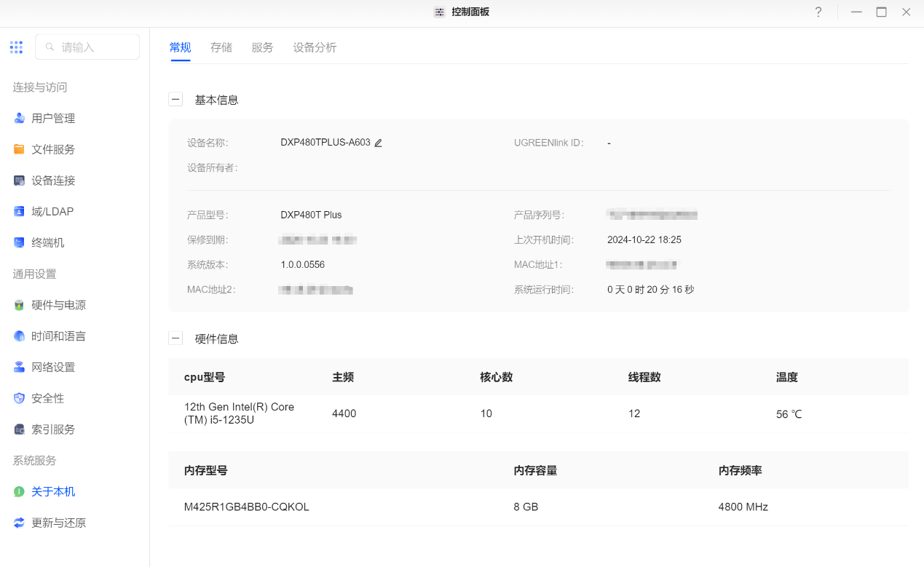Screen dimensions: 924x567
Task: Open the app grid launcher icon
Action: [16, 47]
